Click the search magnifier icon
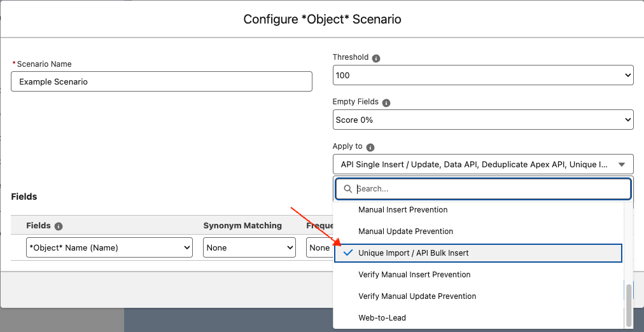This screenshot has width=644, height=332. pyautogui.click(x=348, y=189)
